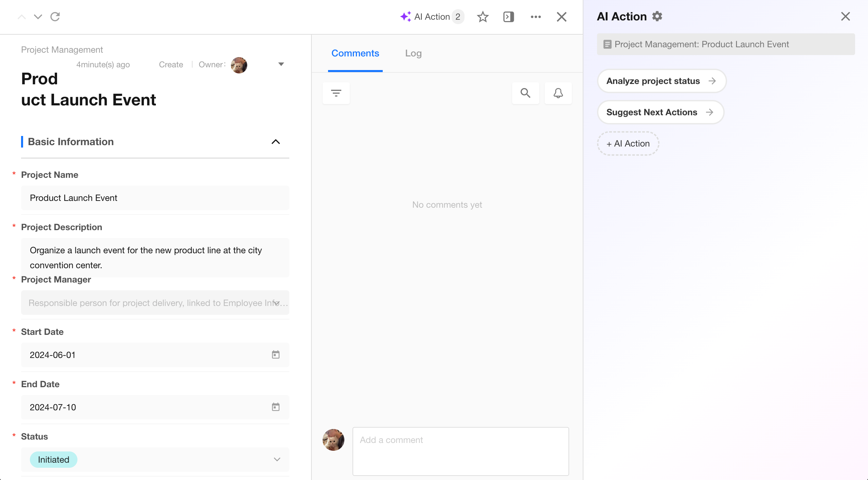Viewport: 868px width, 480px height.
Task: Toggle comment notifications bell
Action: point(558,93)
